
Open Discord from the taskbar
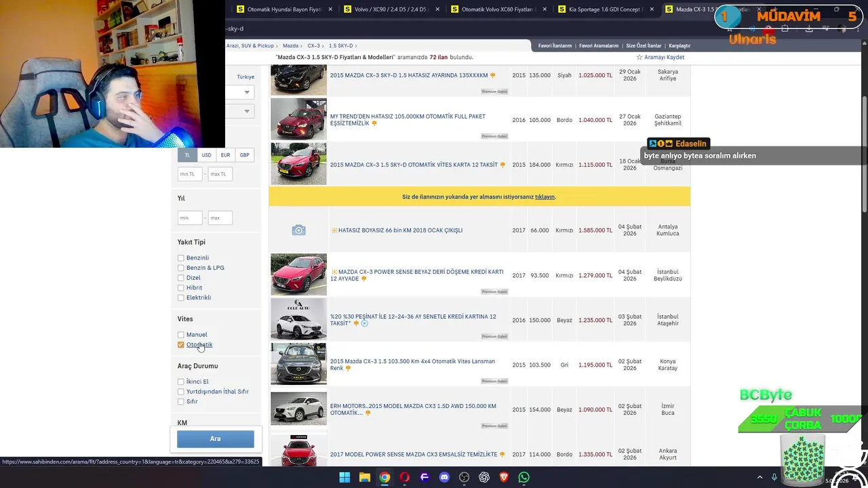444,477
